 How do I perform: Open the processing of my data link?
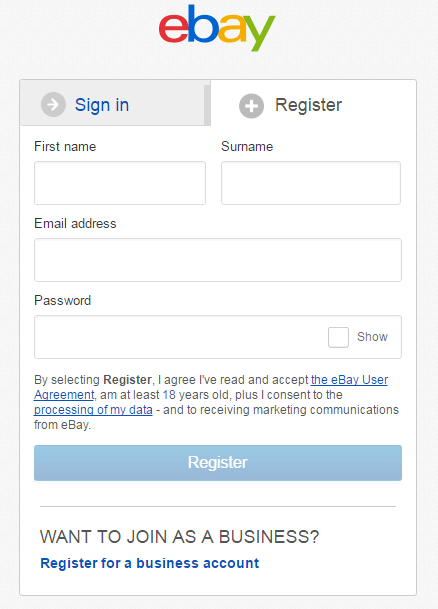93,410
